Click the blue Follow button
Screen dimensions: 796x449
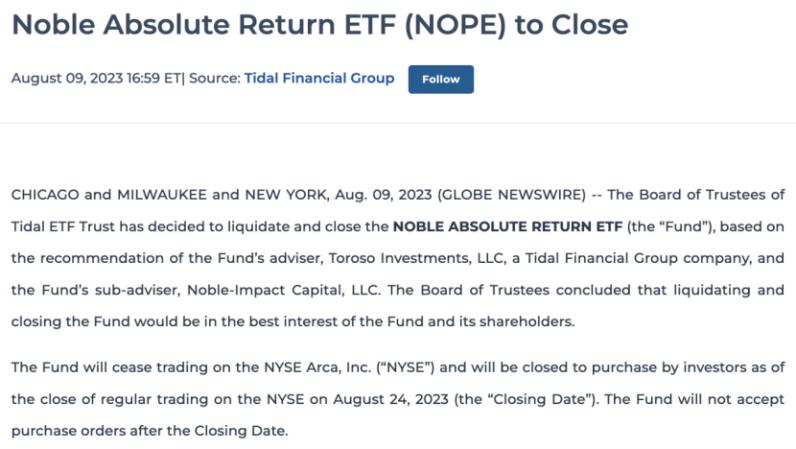click(x=440, y=79)
